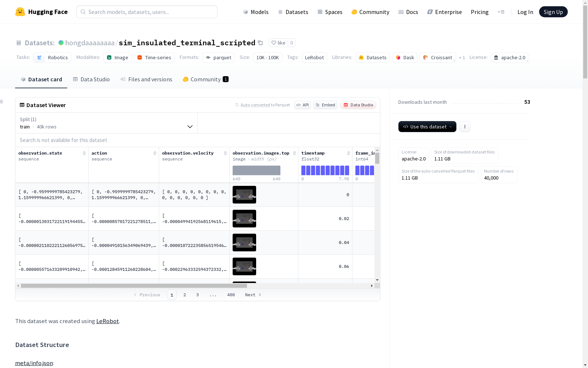Switch to the Data Studio tab

point(91,79)
